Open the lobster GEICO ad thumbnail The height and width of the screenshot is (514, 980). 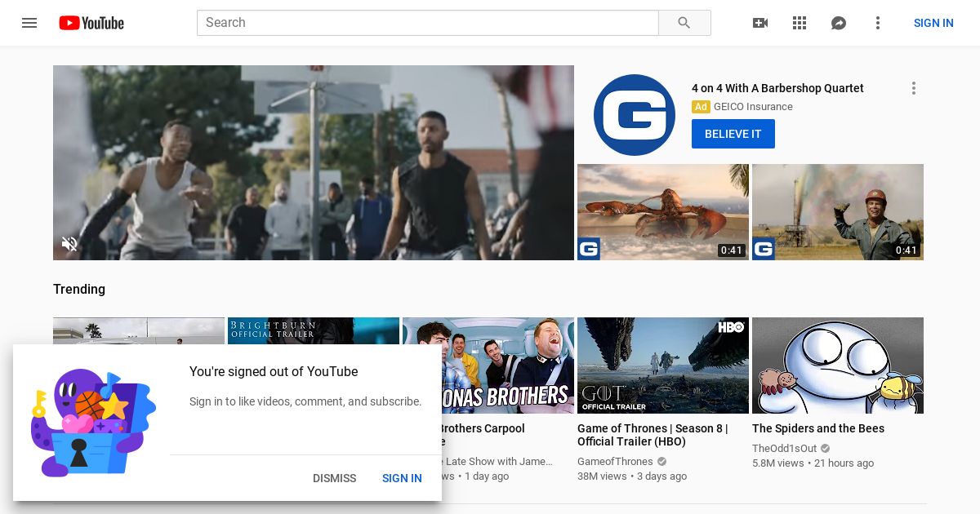[663, 212]
